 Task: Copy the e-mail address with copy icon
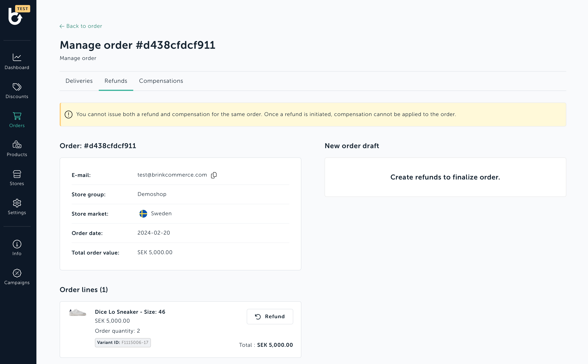[x=214, y=175]
